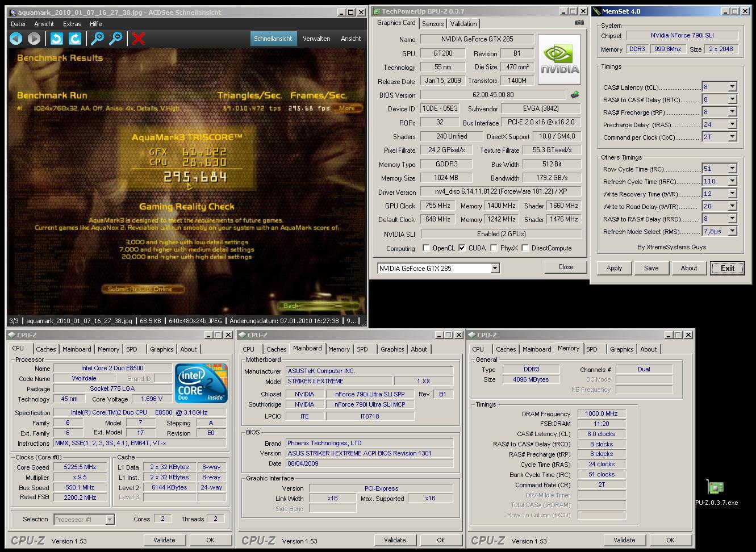Click About button in MemSet
The image size is (756, 552).
[689, 268]
